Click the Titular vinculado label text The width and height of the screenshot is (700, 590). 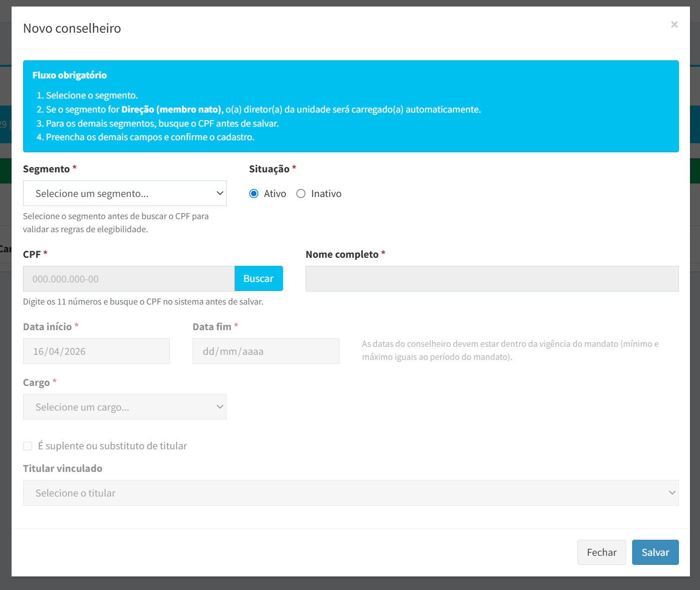[x=63, y=468]
